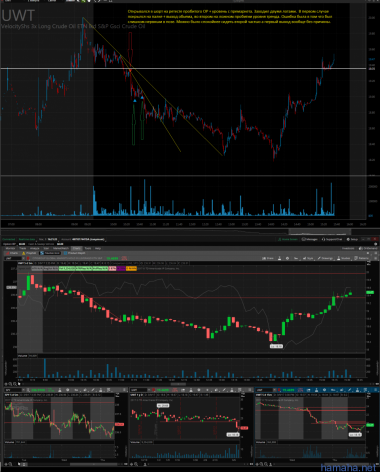Select the Flexible Grid subtab

[50, 253]
